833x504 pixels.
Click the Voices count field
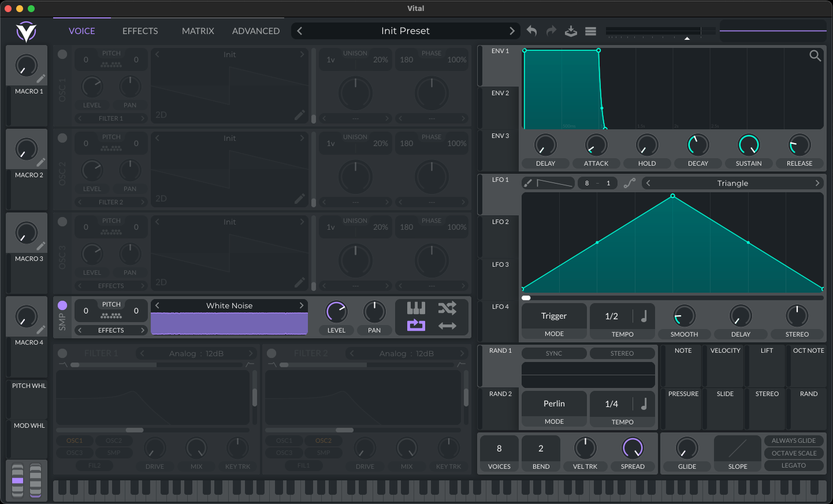point(499,449)
